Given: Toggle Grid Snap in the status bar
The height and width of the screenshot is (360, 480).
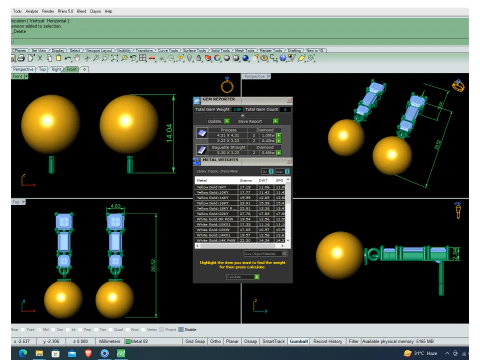Looking at the screenshot, I should [x=195, y=341].
